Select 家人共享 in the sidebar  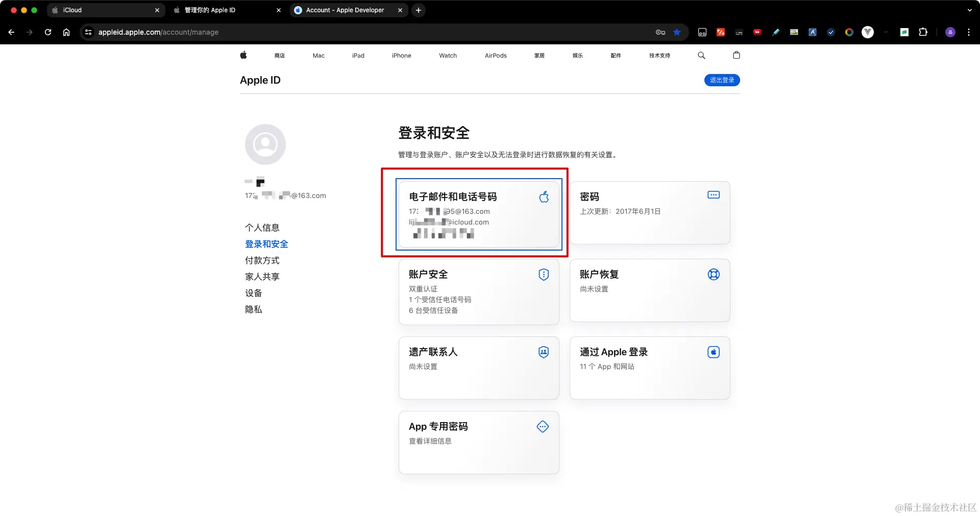(262, 277)
